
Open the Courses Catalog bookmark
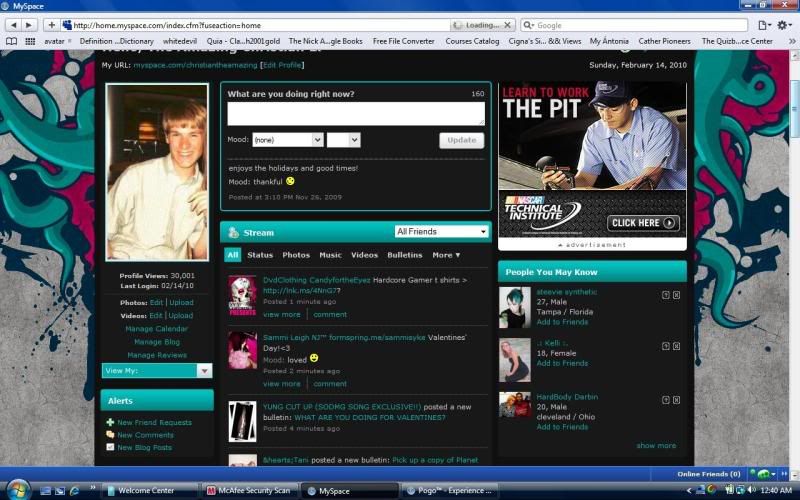point(472,41)
